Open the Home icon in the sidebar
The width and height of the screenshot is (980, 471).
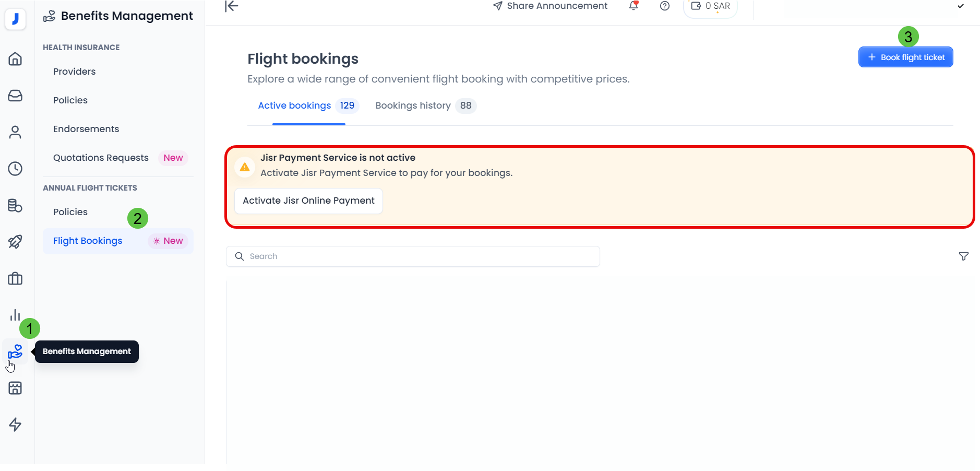pos(15,59)
